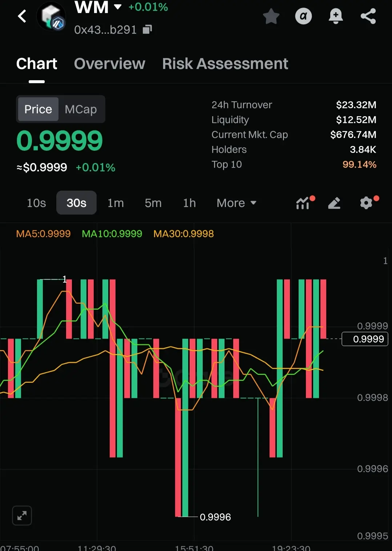Go back using the left arrow
The width and height of the screenshot is (392, 551).
22,16
